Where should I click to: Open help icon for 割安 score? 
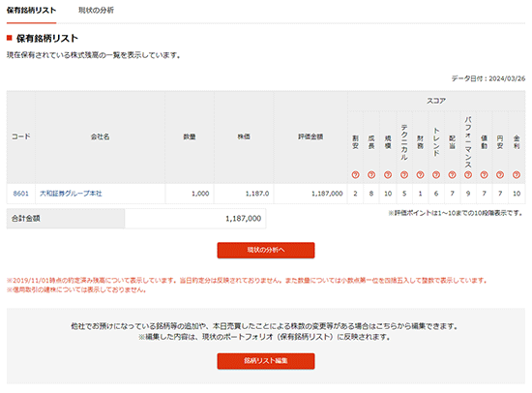355,174
